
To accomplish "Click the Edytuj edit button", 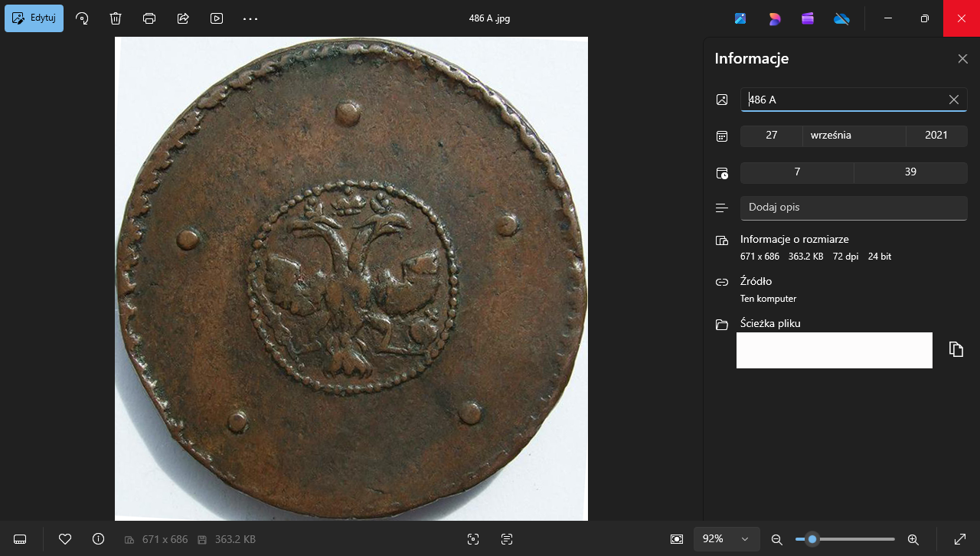I will 34,18.
